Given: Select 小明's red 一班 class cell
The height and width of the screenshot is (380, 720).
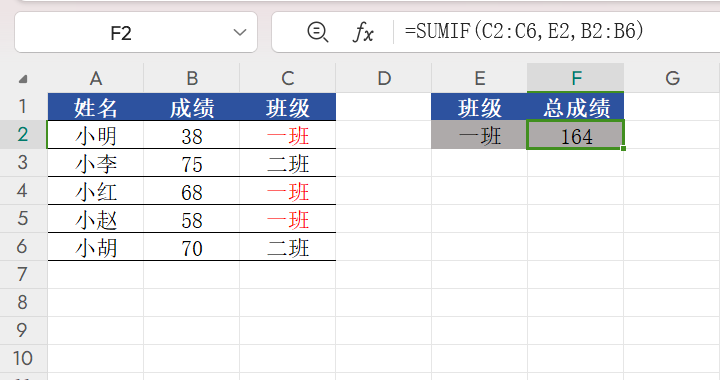Looking at the screenshot, I should click(x=287, y=135).
